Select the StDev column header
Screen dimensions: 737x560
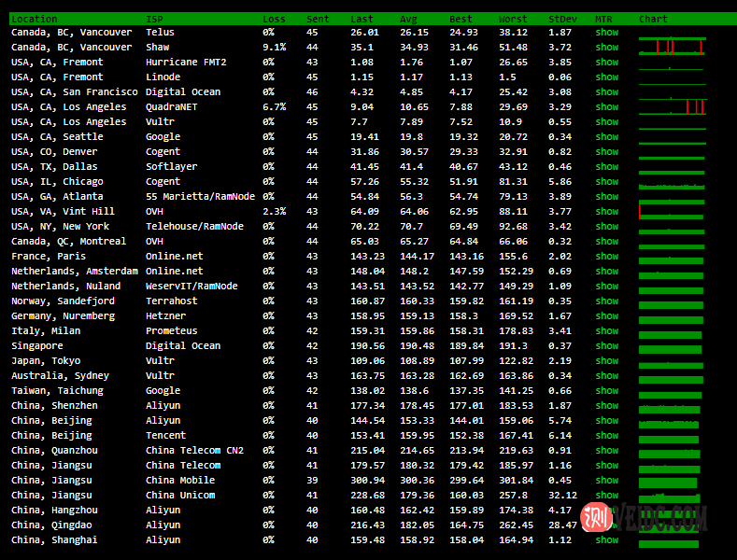tap(562, 19)
